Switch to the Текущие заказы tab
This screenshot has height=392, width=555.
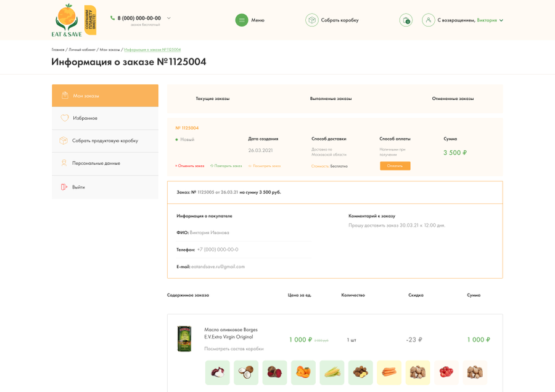coord(213,99)
